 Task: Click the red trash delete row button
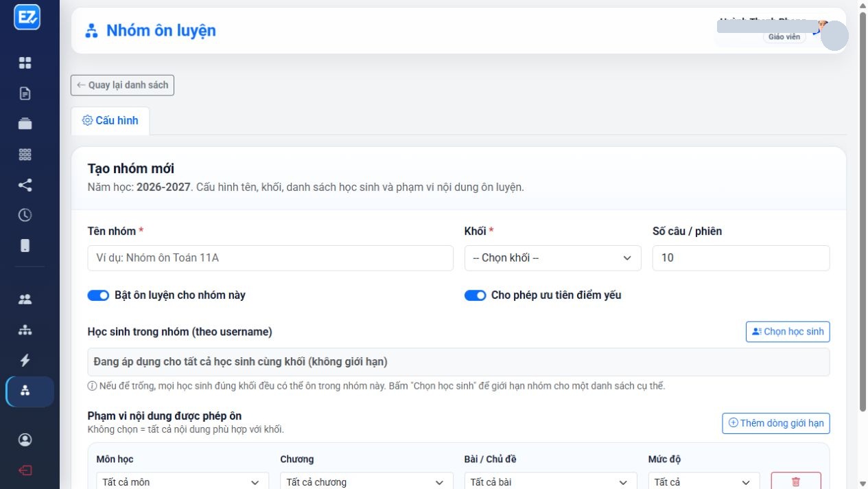pos(796,481)
